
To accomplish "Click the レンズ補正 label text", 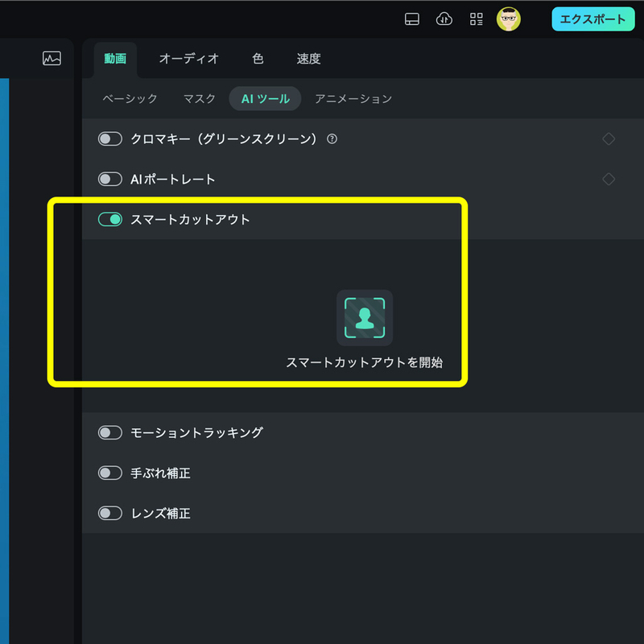I will (x=160, y=514).
